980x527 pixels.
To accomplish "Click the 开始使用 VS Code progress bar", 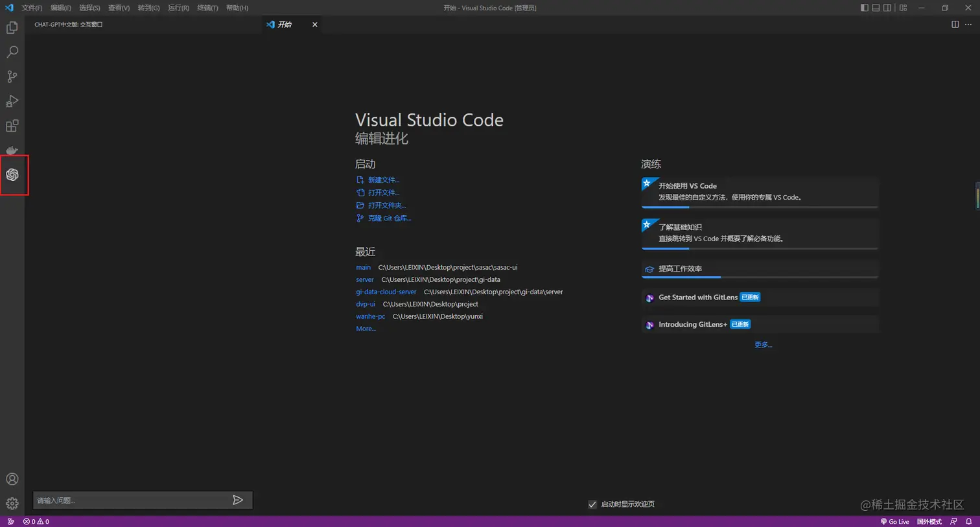I will (x=760, y=207).
